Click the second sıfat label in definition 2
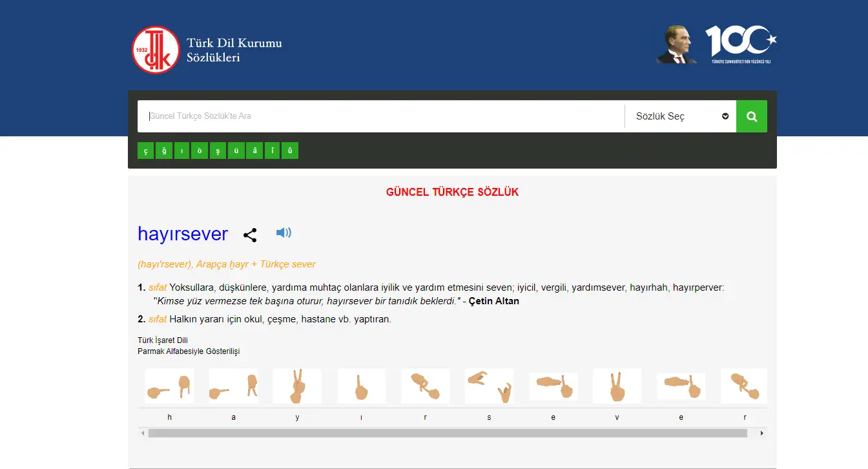868x469 pixels. click(158, 319)
